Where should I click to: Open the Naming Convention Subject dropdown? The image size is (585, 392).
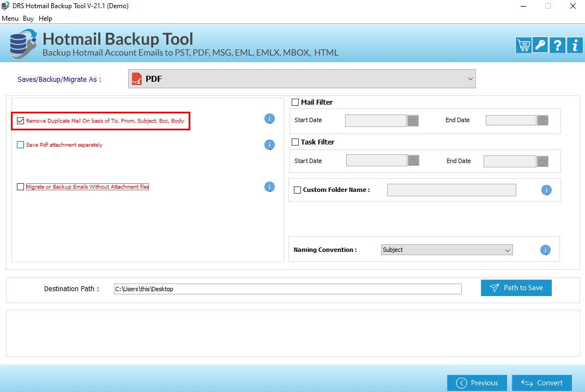point(447,250)
